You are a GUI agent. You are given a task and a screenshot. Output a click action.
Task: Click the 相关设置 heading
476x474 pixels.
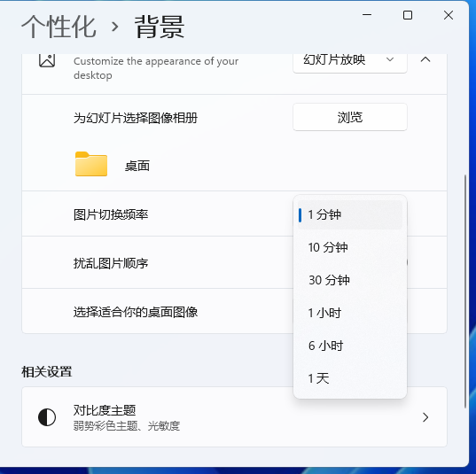(46, 372)
